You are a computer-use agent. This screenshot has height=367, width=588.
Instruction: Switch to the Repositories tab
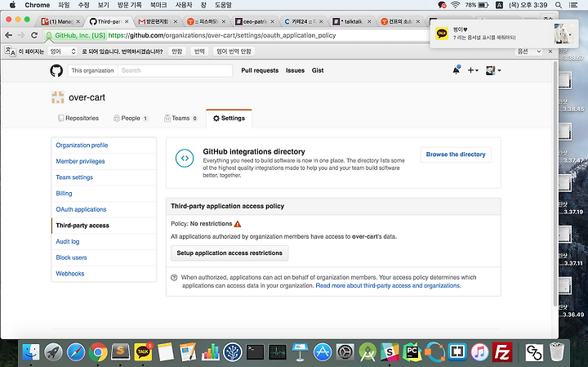coord(78,119)
